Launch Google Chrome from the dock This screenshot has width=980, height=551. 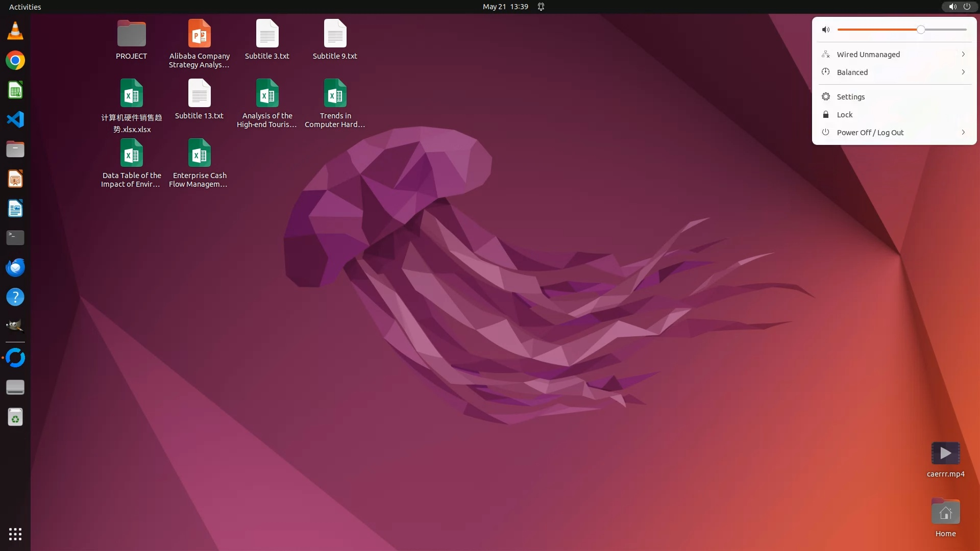pos(15,61)
